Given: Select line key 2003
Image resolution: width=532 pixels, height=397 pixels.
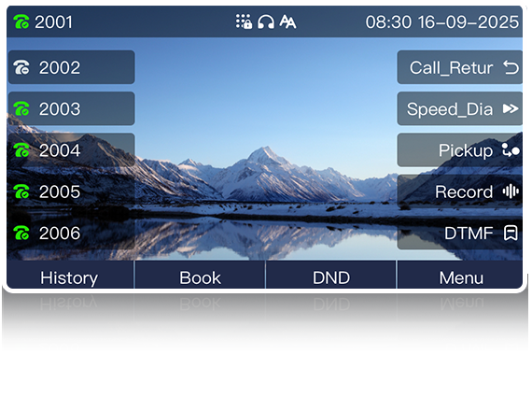Looking at the screenshot, I should [x=72, y=108].
